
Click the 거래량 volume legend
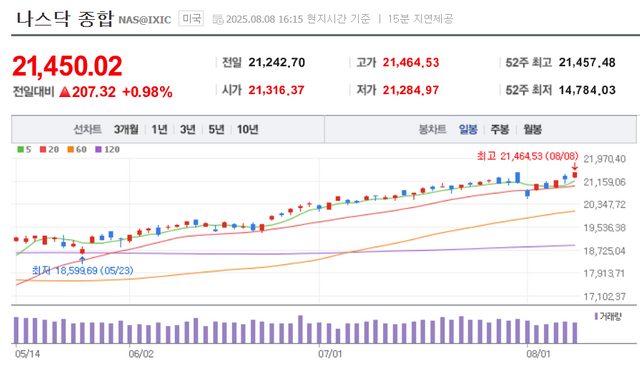click(x=608, y=316)
